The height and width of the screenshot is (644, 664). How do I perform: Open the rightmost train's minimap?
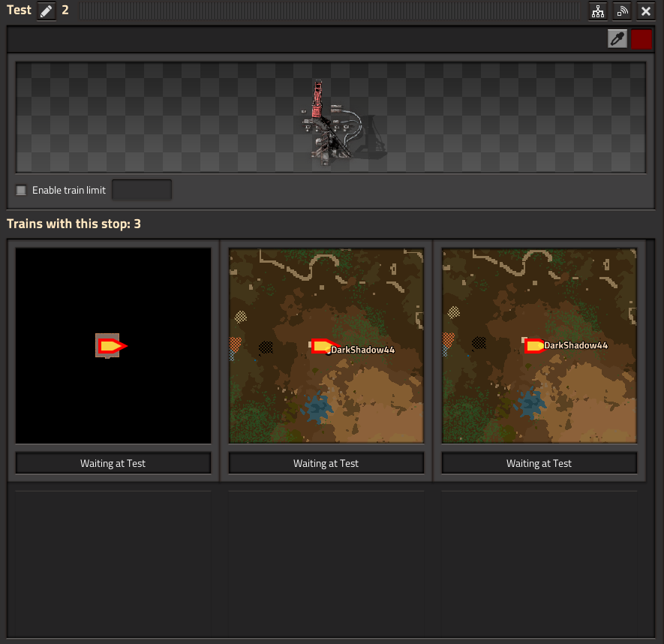point(539,346)
